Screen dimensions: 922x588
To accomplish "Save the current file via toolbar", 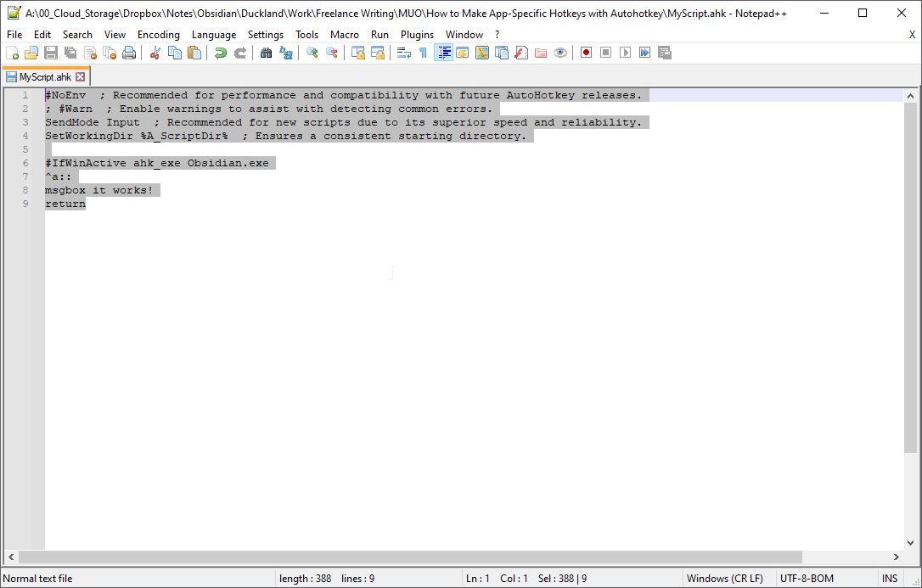I will click(x=51, y=53).
